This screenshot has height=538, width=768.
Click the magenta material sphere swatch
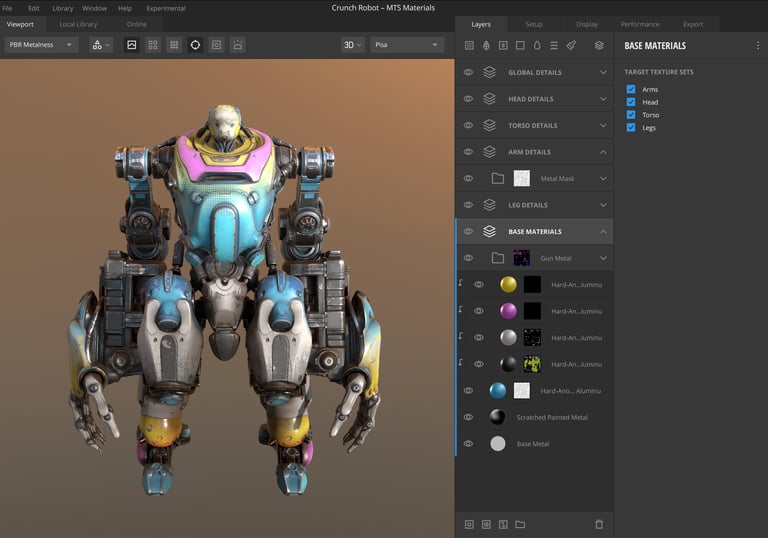pyautogui.click(x=508, y=311)
